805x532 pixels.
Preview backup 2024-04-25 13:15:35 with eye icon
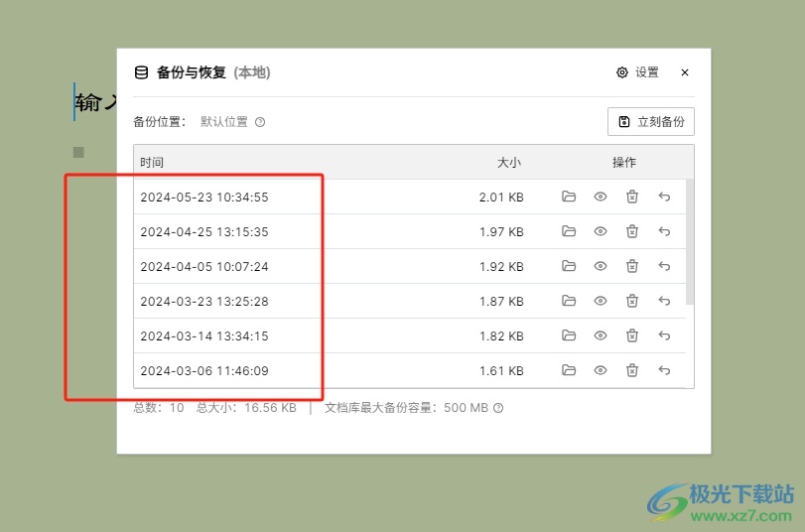tap(601, 231)
